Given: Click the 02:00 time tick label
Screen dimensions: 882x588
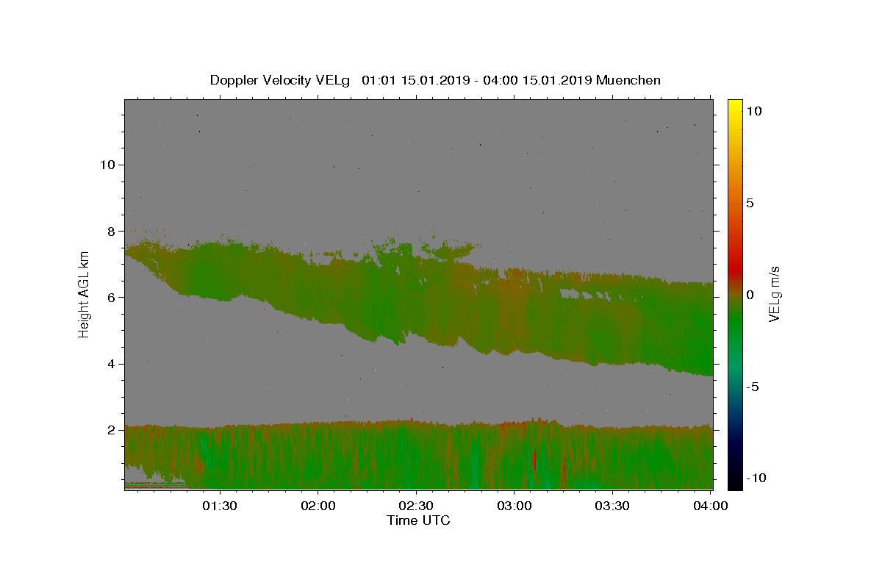Looking at the screenshot, I should pos(318,506).
